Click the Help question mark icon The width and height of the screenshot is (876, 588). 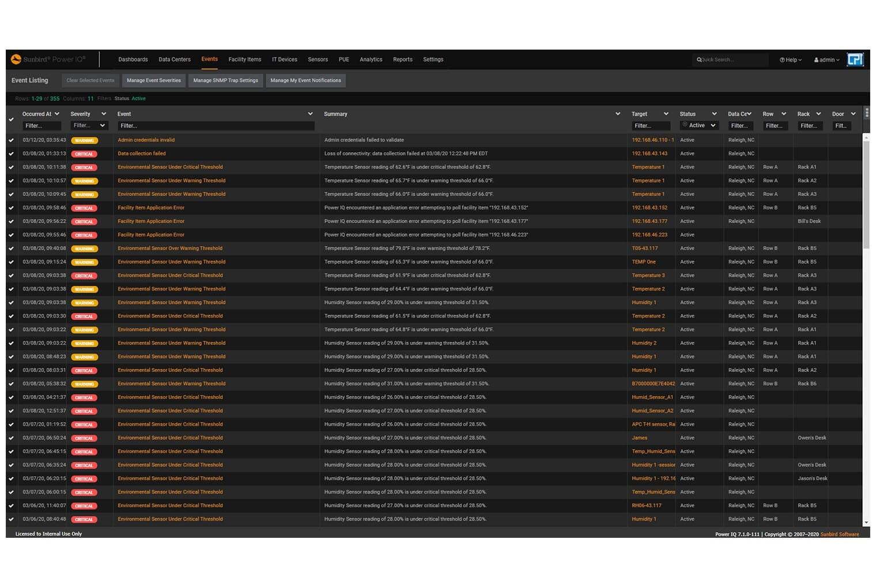[782, 60]
